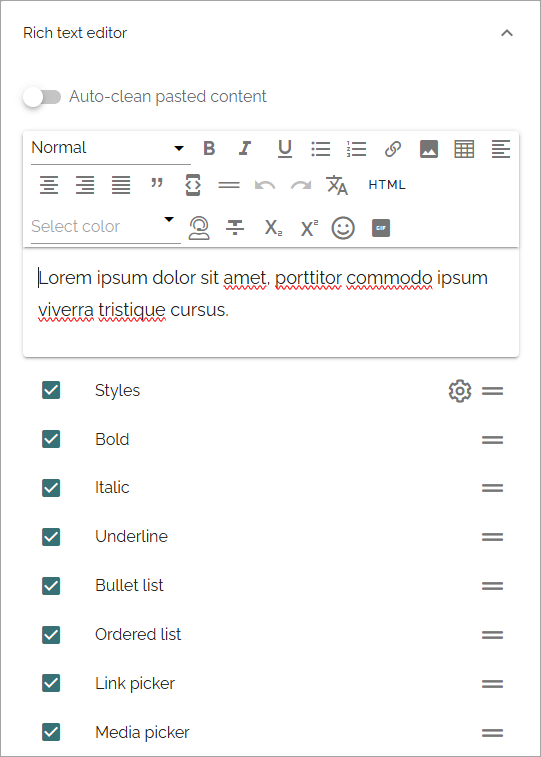Click the translate icon in toolbar
This screenshot has width=541, height=757.
coord(337,185)
